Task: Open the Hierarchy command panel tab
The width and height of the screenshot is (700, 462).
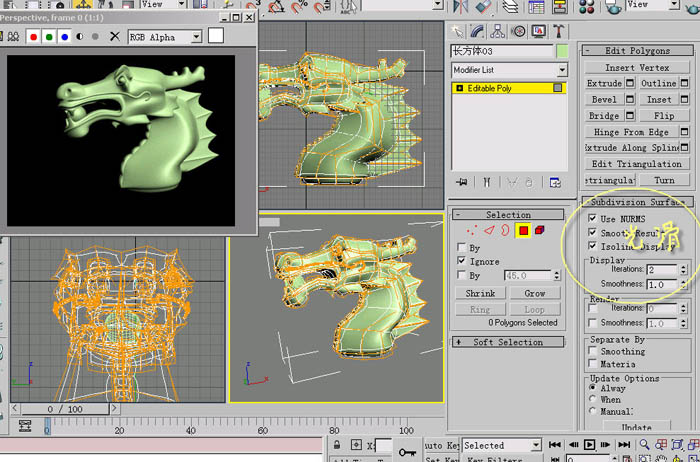Action: (497, 31)
